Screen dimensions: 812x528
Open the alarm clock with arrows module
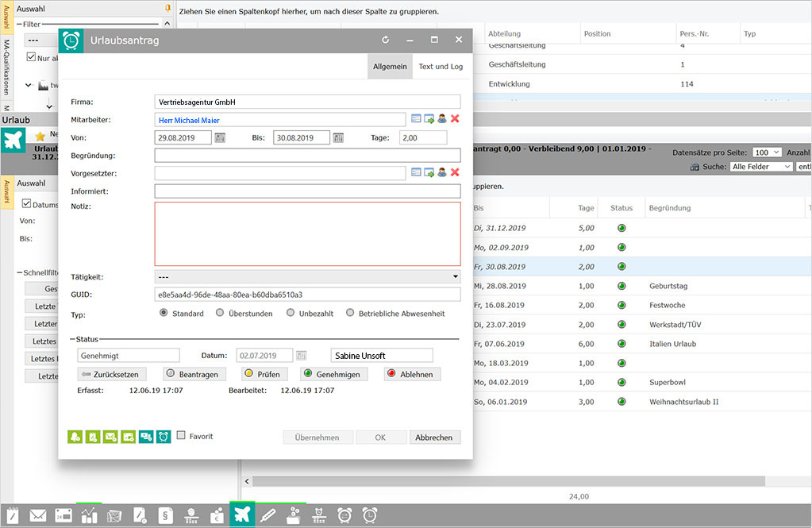coord(344,515)
